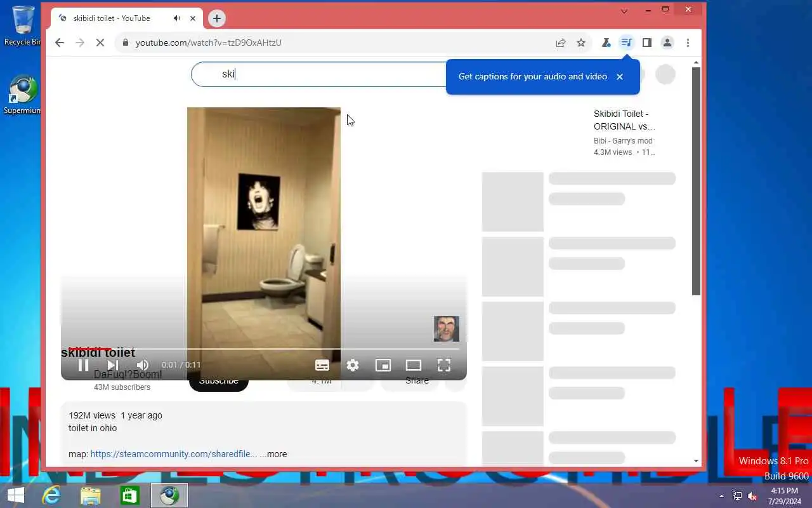Click the 192M views text
The width and height of the screenshot is (812, 508).
pyautogui.click(x=92, y=415)
